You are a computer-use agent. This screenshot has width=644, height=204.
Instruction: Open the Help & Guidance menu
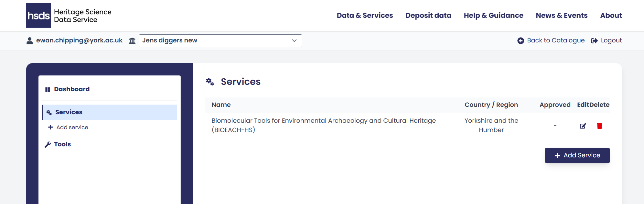pyautogui.click(x=493, y=16)
